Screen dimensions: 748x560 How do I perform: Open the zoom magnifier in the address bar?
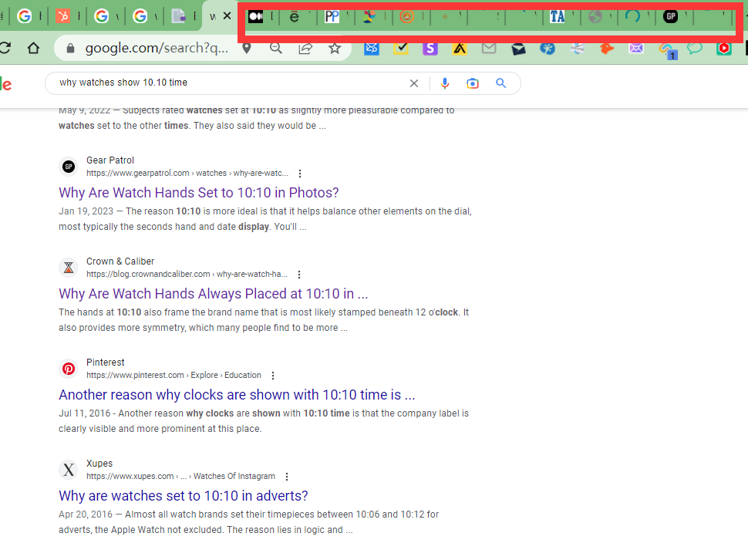click(x=276, y=48)
